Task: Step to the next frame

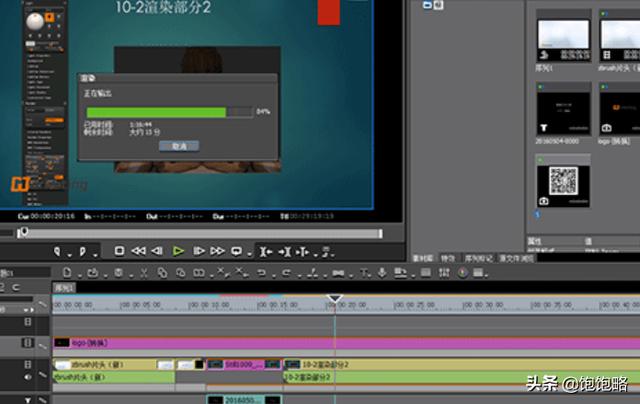Action: coord(199,251)
